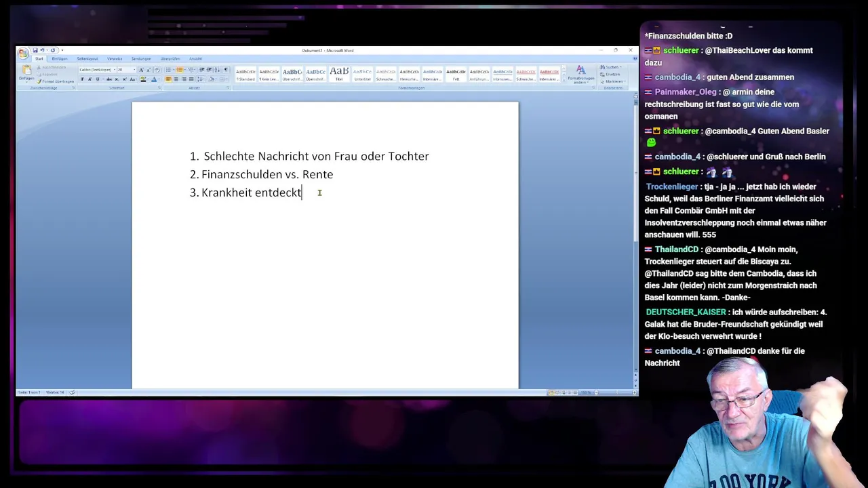This screenshot has width=868, height=488.
Task: Increase font size with grow font icon
Action: pos(141,70)
